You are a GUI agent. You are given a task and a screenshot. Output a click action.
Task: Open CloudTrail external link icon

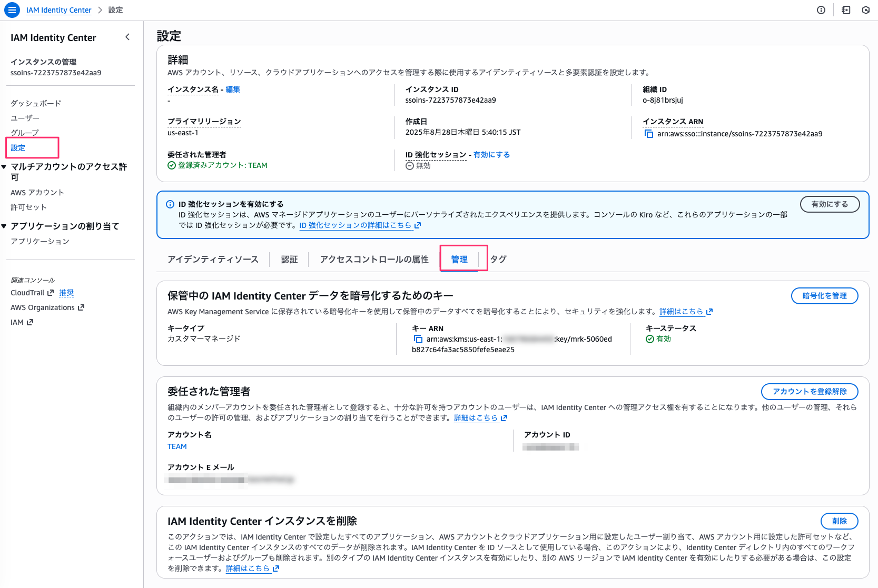point(51,293)
